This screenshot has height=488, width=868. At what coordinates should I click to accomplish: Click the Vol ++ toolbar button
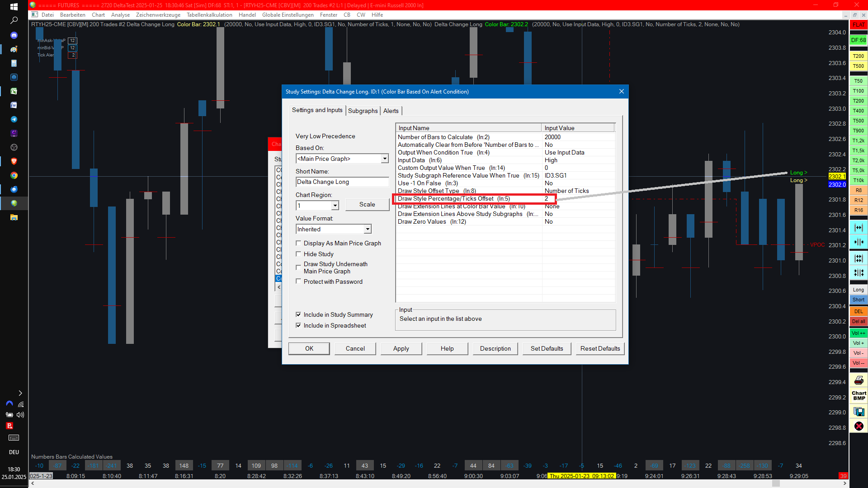tap(858, 333)
